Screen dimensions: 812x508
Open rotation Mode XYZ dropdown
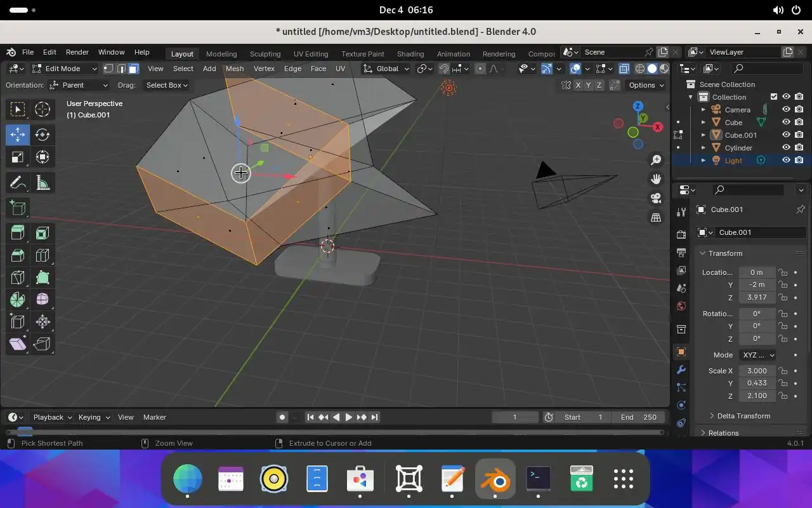tap(757, 355)
